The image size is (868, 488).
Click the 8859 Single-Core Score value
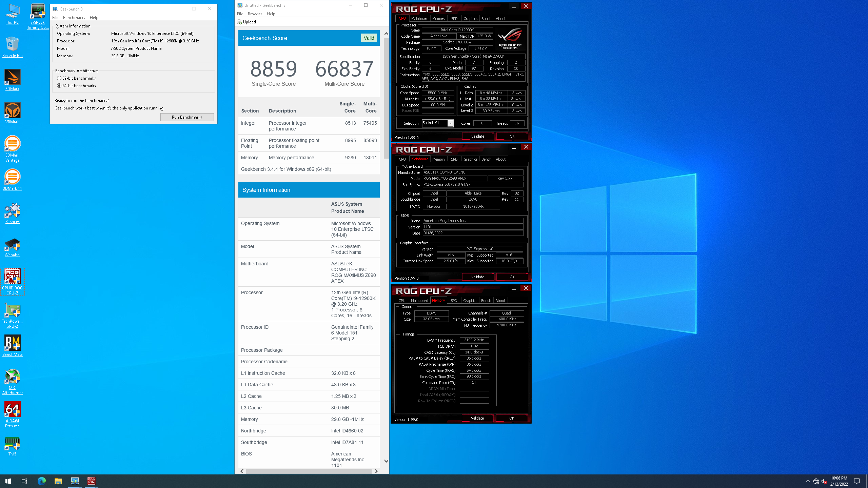click(x=274, y=69)
